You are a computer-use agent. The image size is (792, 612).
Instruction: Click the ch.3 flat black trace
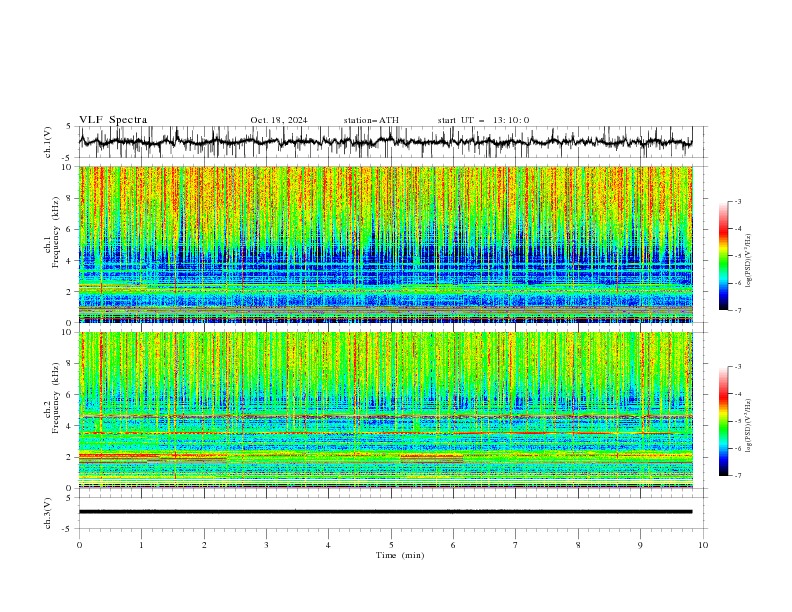tap(386, 512)
